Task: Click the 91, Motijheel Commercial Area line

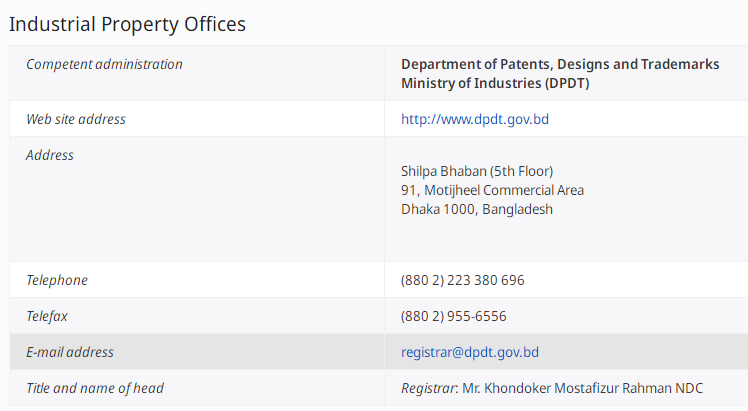Action: pyautogui.click(x=492, y=190)
